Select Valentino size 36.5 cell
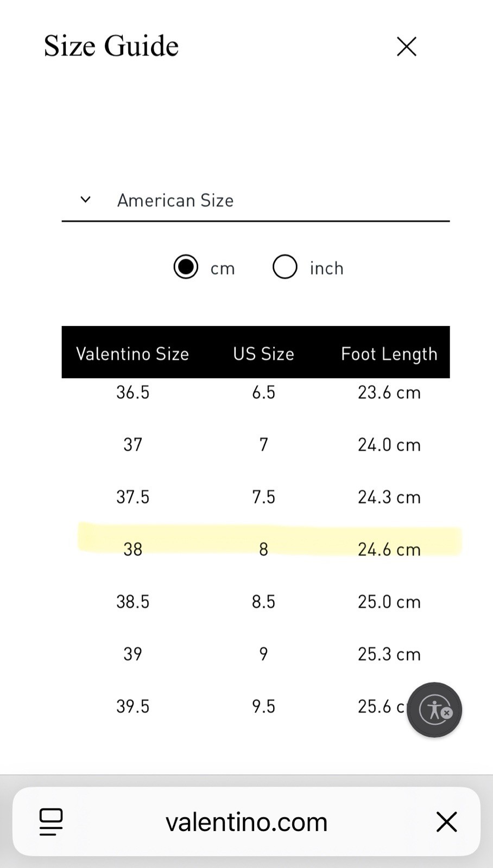The height and width of the screenshot is (868, 493). coord(132,392)
